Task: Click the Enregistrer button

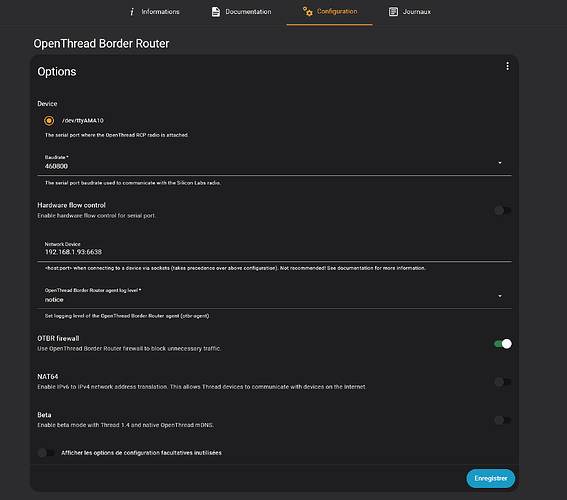Action: [x=491, y=478]
